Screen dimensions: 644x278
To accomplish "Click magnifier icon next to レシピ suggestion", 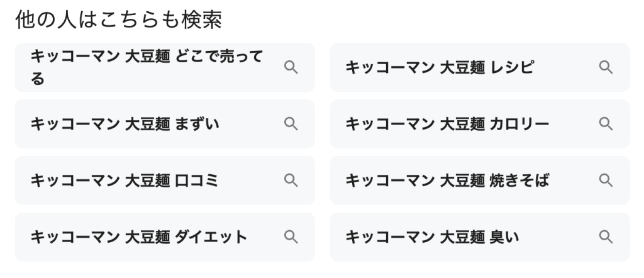I will [x=606, y=67].
